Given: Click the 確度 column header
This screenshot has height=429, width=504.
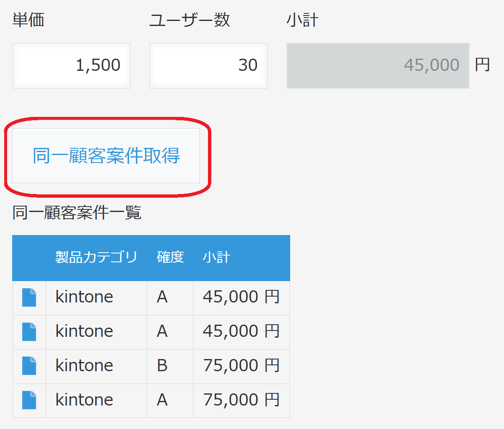Looking at the screenshot, I should click(170, 257).
